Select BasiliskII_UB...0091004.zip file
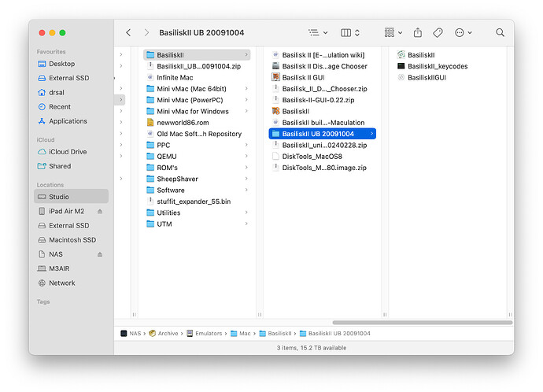The width and height of the screenshot is (543, 392). coord(197,66)
